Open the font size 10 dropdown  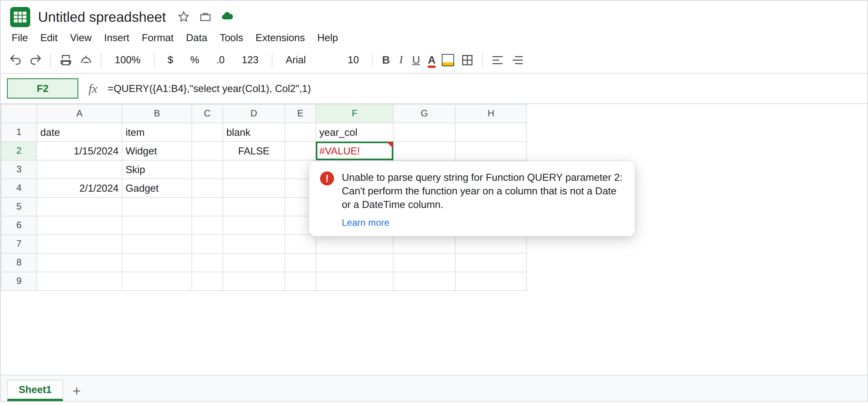(353, 60)
